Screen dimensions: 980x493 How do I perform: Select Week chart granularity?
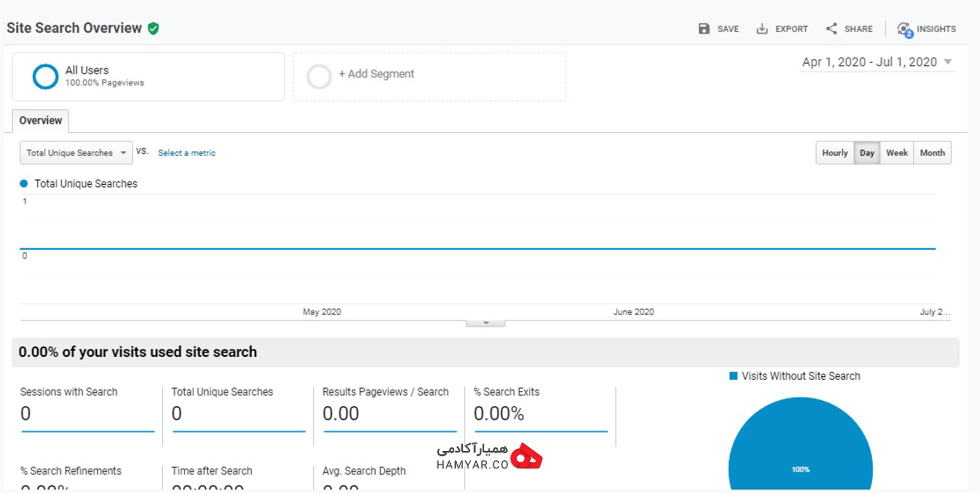pos(897,153)
